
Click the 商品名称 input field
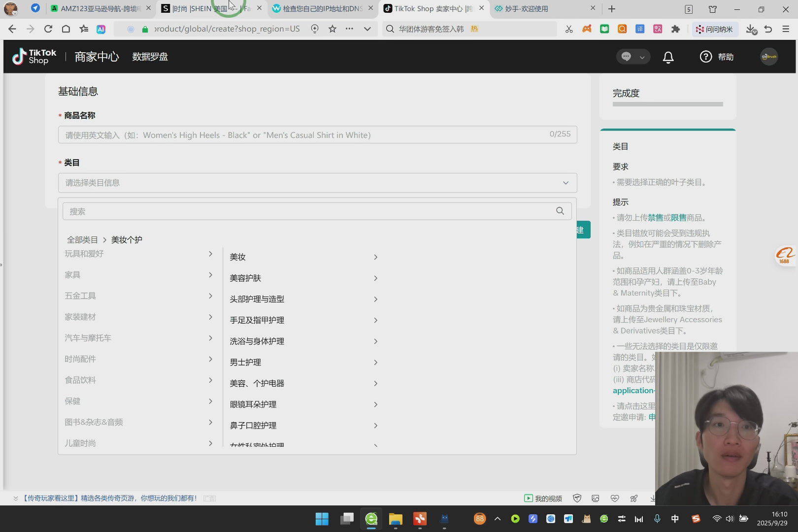click(305, 135)
